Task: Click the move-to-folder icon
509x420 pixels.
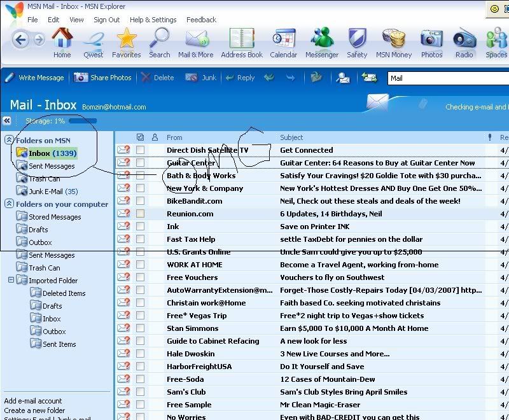Action: 316,78
